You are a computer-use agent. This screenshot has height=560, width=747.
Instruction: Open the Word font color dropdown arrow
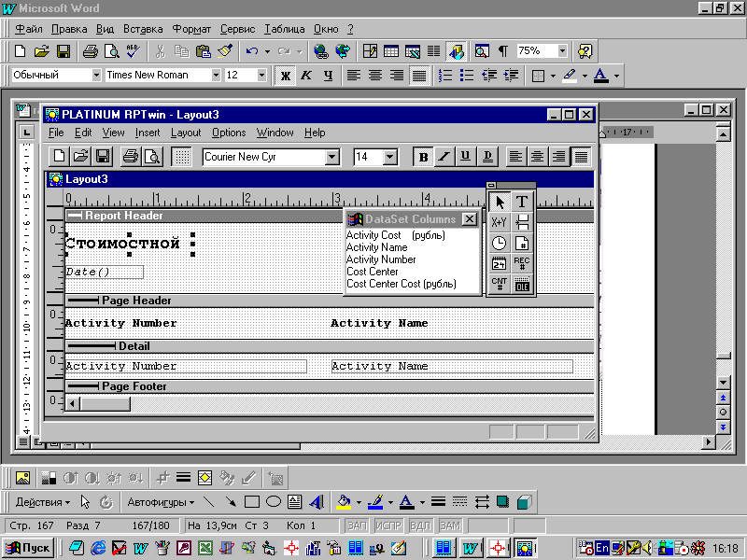pos(616,76)
